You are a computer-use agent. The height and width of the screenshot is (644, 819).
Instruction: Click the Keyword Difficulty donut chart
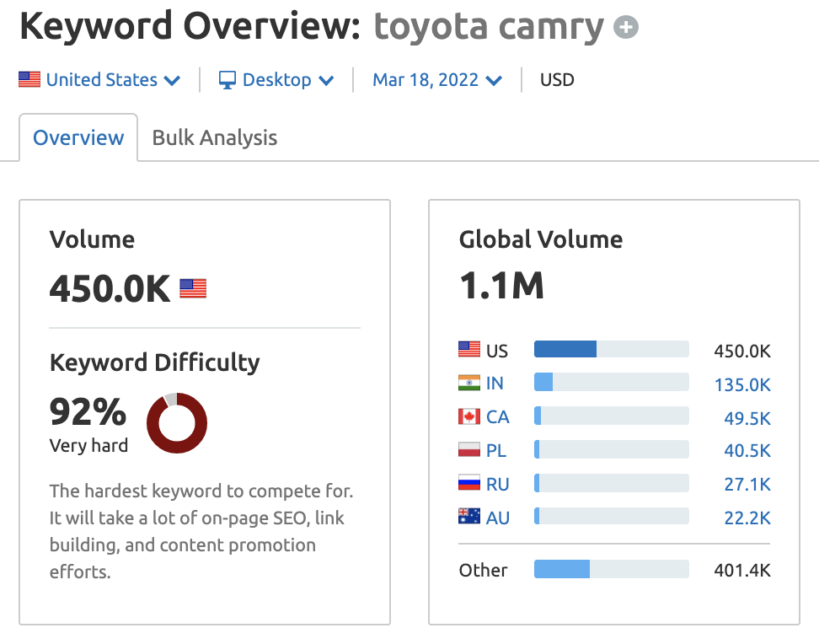[176, 423]
